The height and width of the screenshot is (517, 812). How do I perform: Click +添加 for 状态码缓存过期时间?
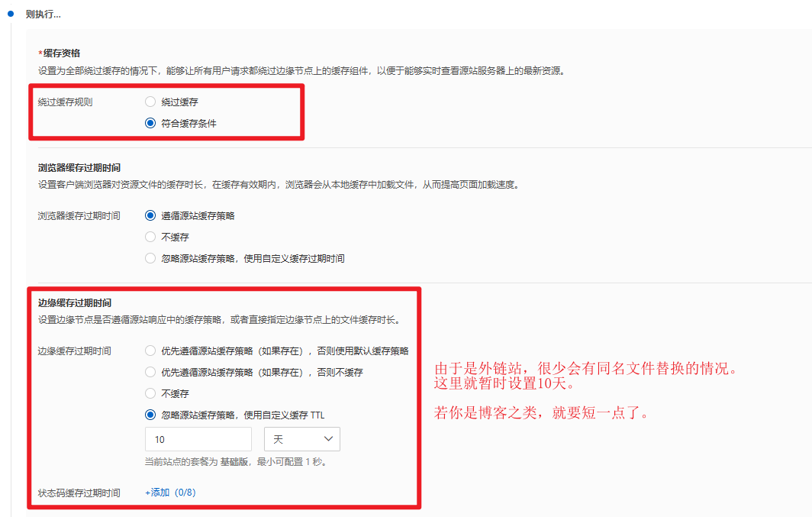tap(157, 493)
